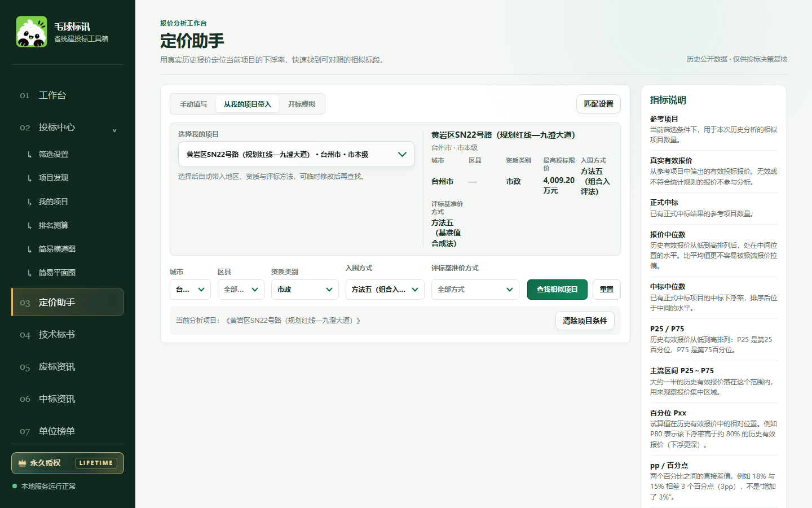Click the 查找相似项目 button
The height and width of the screenshot is (508, 812).
(x=557, y=290)
